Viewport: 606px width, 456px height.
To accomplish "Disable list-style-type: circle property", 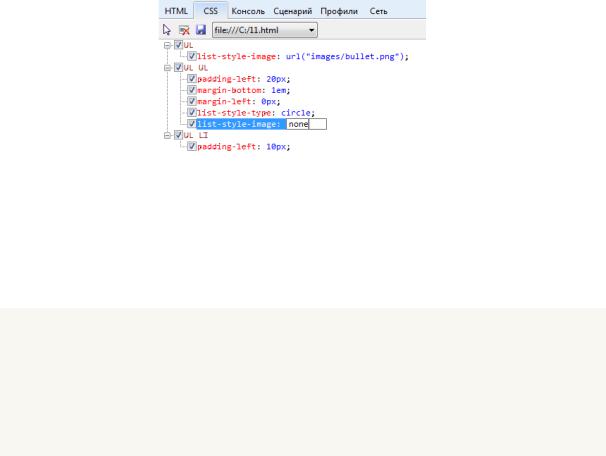I will pos(192,112).
